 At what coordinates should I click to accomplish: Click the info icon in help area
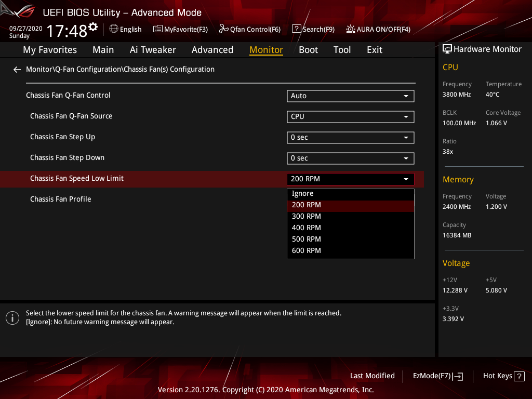coord(12,318)
